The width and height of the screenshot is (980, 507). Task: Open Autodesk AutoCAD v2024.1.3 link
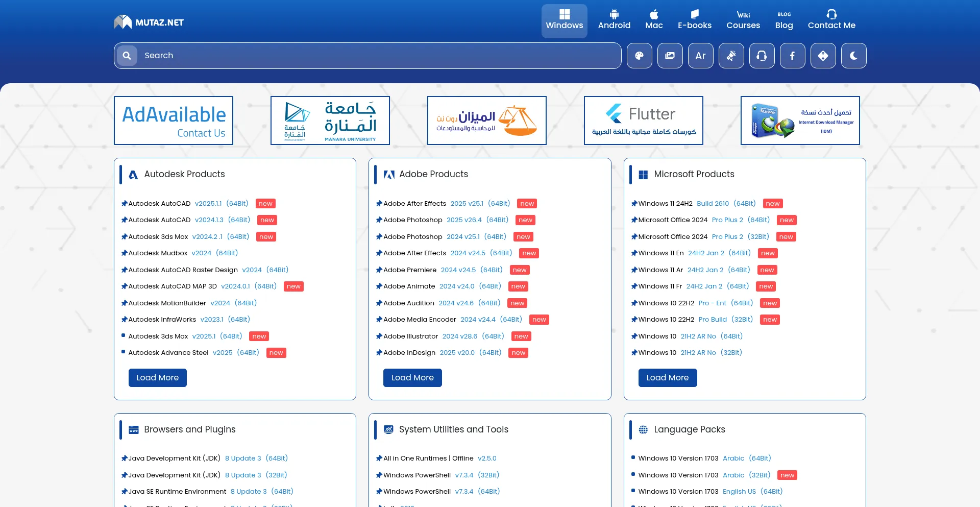click(189, 220)
